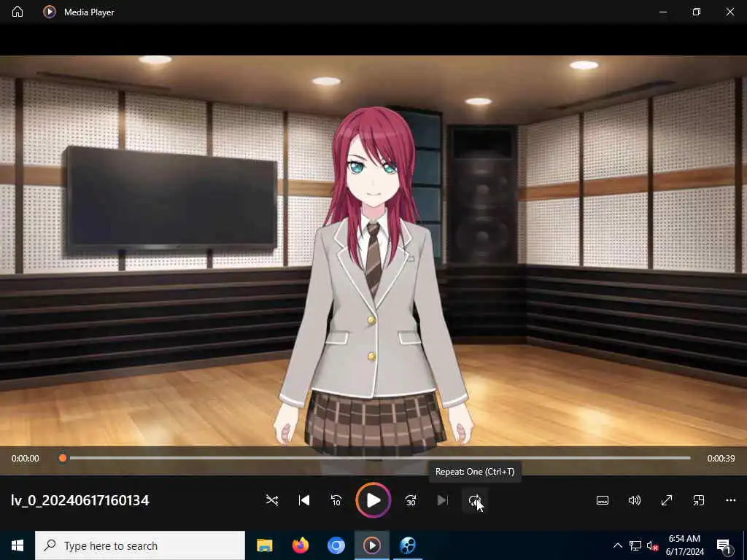Open the clock showing 6:54 AM
The image size is (747, 560).
(x=684, y=545)
